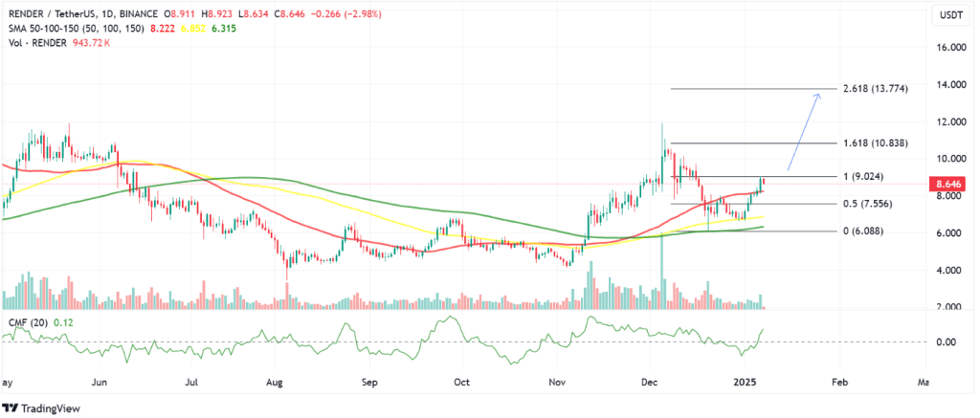This screenshot has width=980, height=418.
Task: Select the 0.5 (7.556) Fibonacci label
Action: (867, 204)
